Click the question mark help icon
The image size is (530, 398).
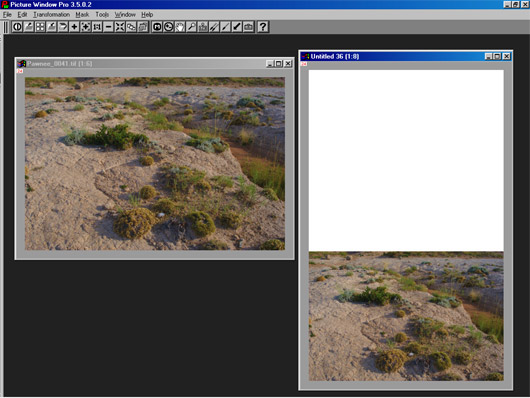263,27
